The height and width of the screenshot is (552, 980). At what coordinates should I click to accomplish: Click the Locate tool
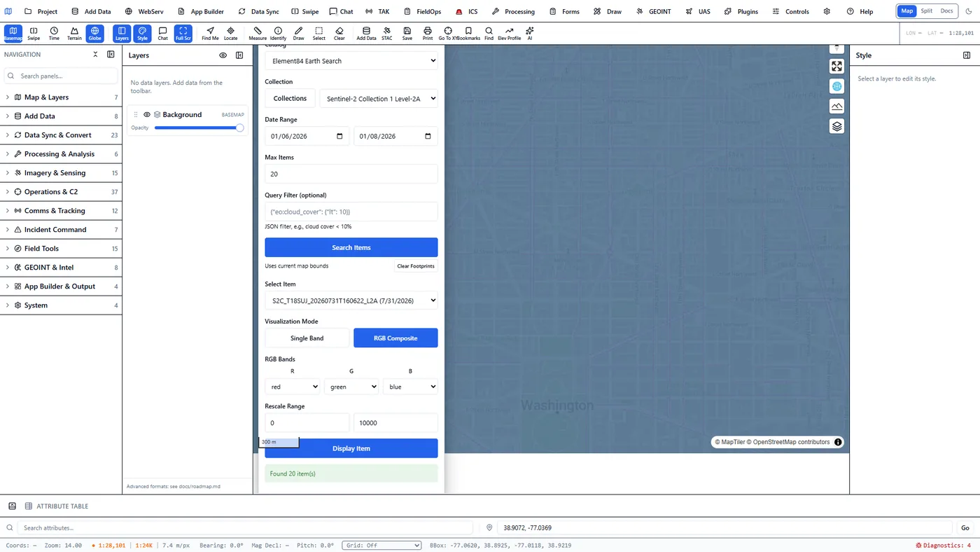click(x=230, y=33)
